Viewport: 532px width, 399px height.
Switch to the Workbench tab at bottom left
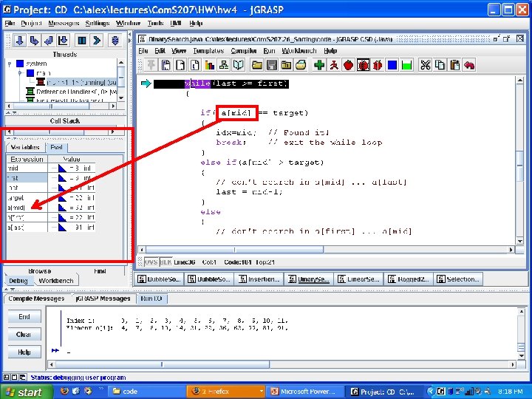56,281
